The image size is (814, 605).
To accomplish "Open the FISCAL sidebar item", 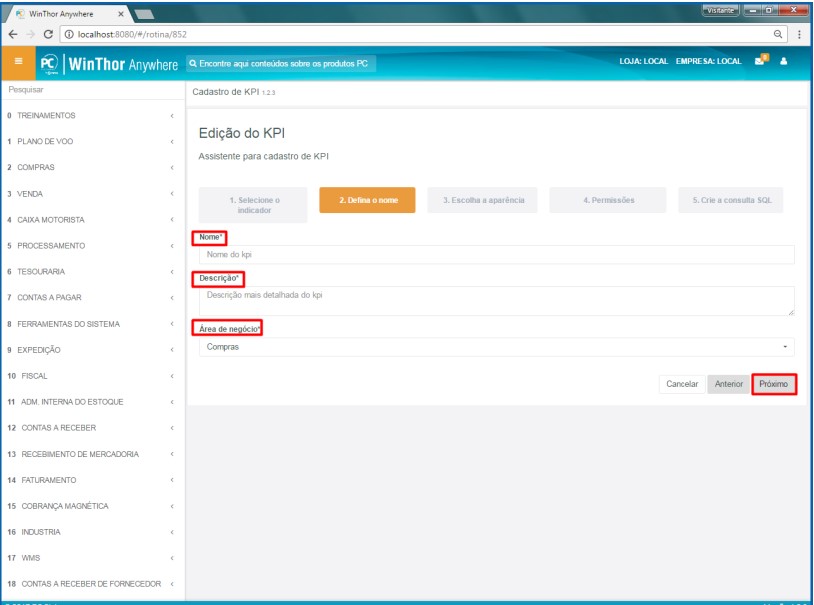I will coord(91,376).
